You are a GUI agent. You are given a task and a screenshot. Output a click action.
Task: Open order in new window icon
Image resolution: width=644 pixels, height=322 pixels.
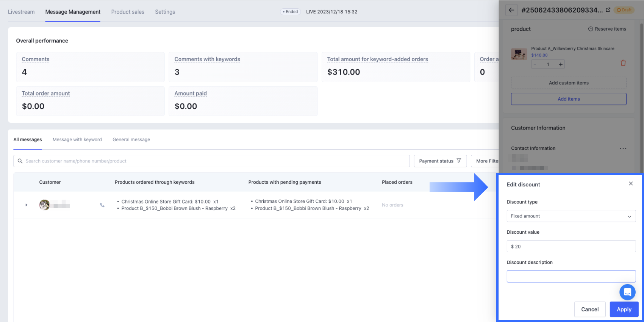608,10
